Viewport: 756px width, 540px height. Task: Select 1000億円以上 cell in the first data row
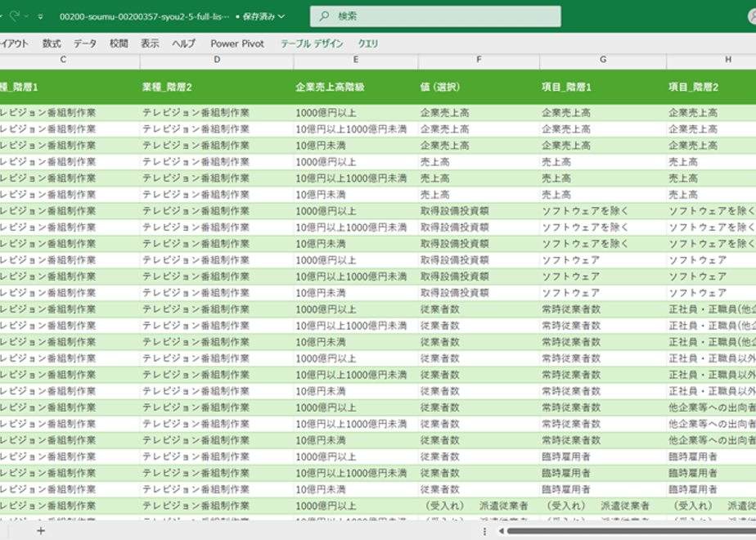coord(356,113)
